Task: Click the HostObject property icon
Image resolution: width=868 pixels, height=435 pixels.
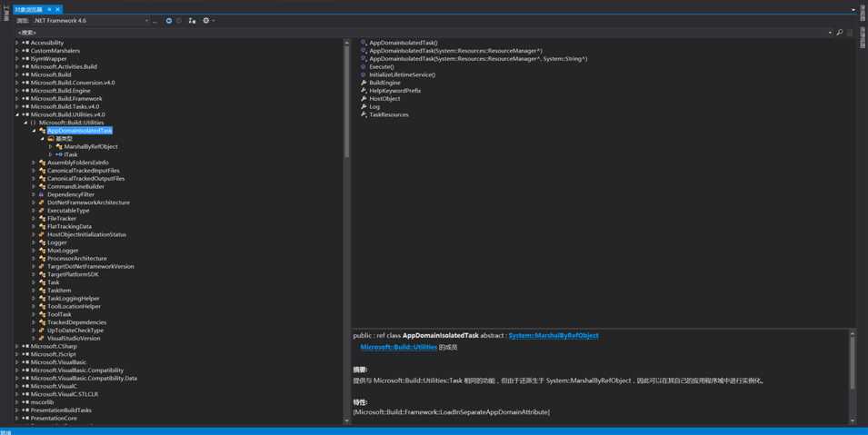Action: pos(364,98)
